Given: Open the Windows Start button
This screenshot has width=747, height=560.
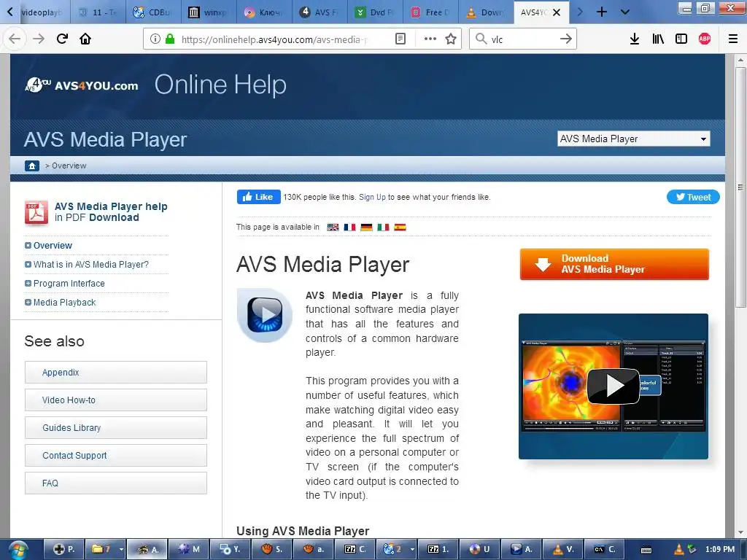Looking at the screenshot, I should (x=18, y=550).
